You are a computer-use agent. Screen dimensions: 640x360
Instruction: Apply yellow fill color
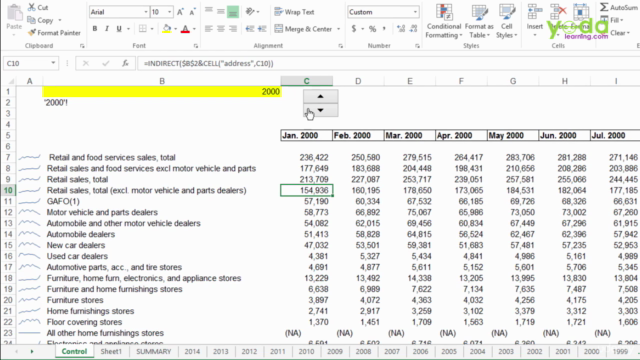click(x=167, y=29)
